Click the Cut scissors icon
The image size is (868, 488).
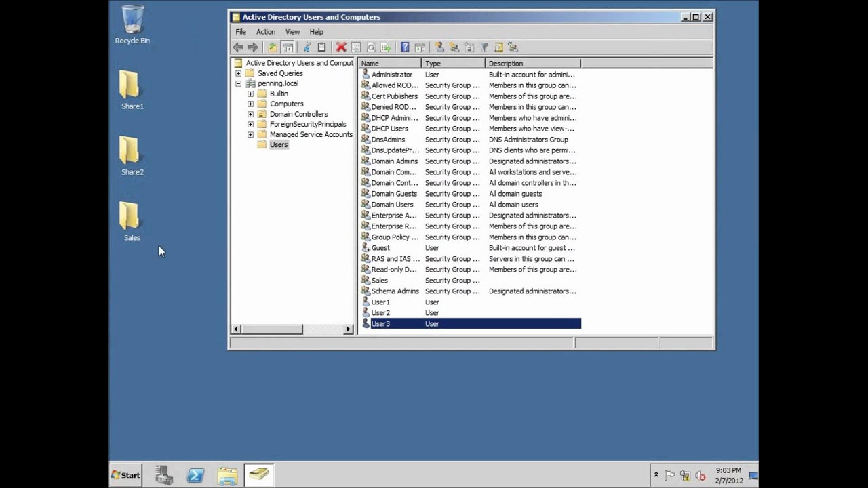[307, 47]
